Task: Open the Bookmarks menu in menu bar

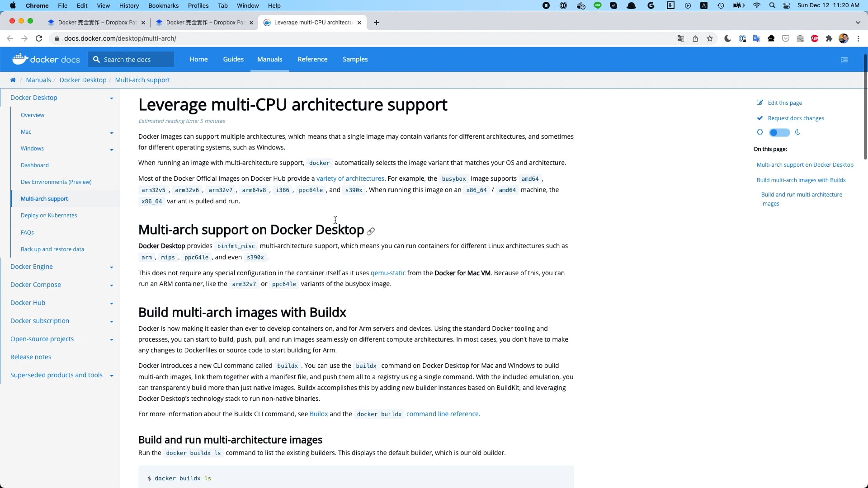Action: tap(163, 5)
